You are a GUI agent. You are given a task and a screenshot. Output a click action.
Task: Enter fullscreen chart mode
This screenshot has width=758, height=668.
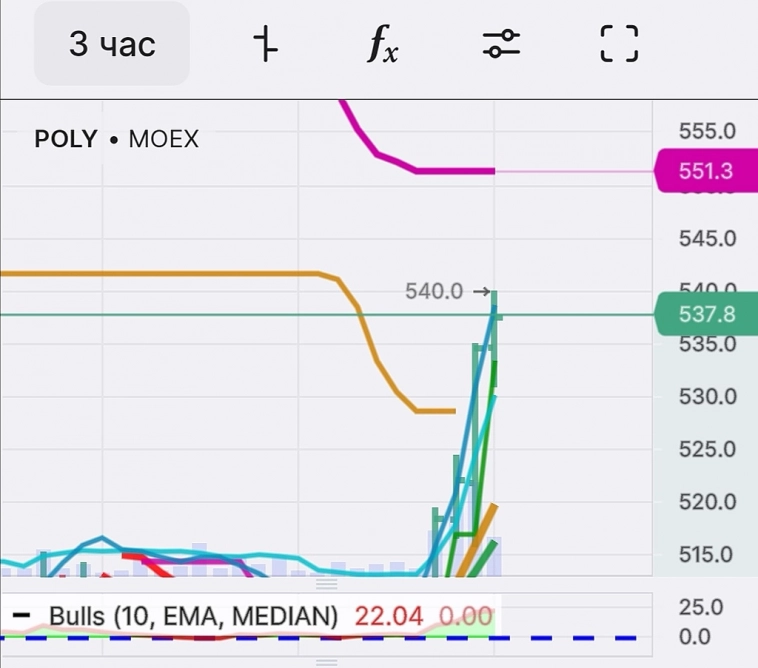[x=619, y=44]
